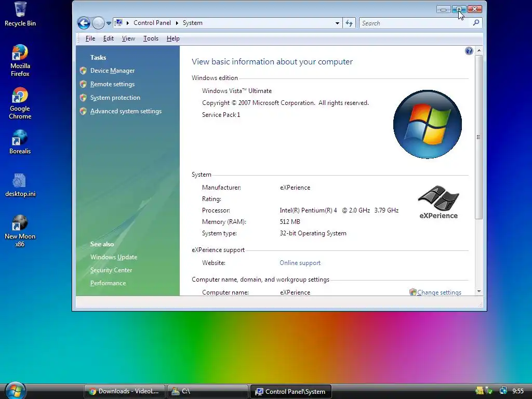The image size is (532, 399).
Task: Open System protection task link
Action: tap(115, 98)
